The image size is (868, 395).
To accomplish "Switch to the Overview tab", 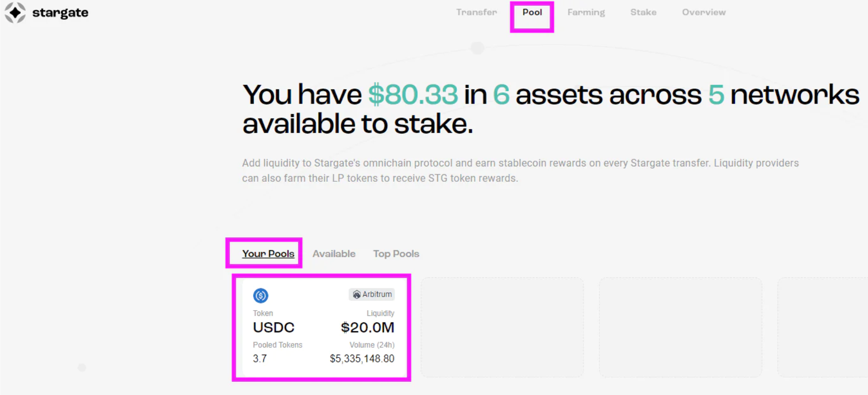I will (703, 12).
